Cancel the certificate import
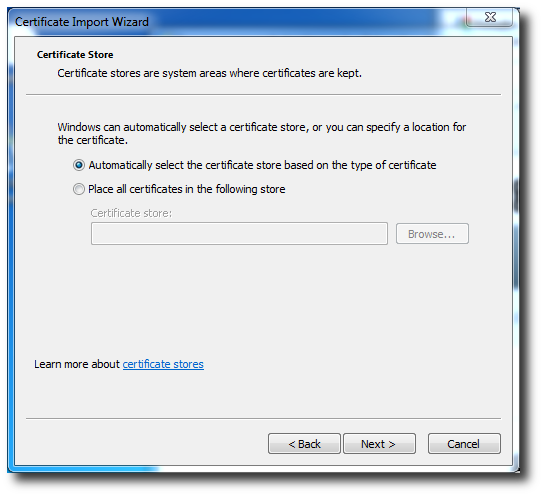 [x=464, y=444]
